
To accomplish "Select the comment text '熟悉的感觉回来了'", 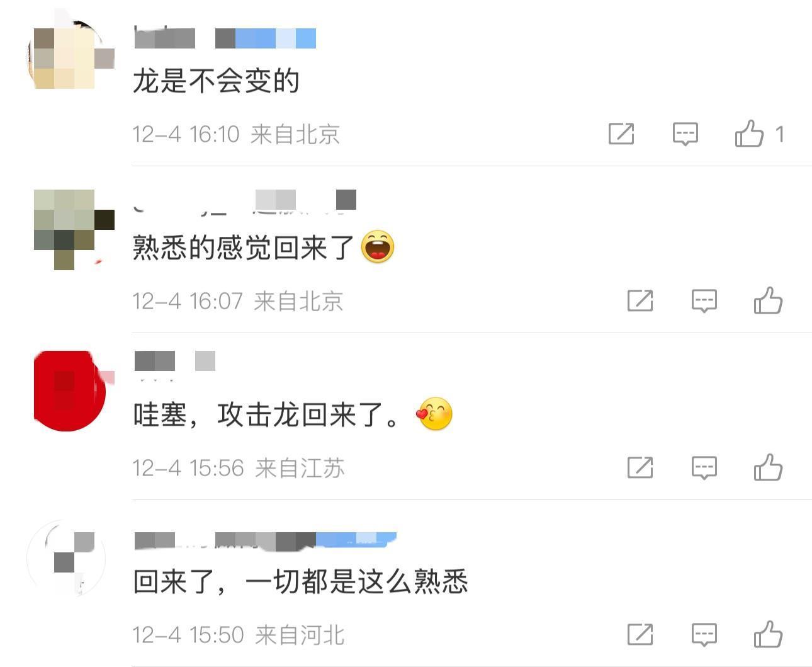I will [x=244, y=248].
